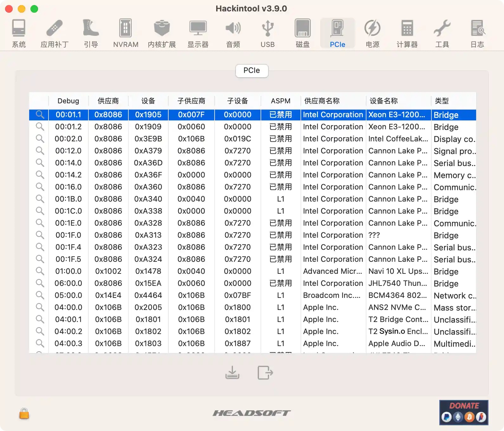Click the Apple Audio D... device cell
Viewport: 504px width, 431px height.
398,343
